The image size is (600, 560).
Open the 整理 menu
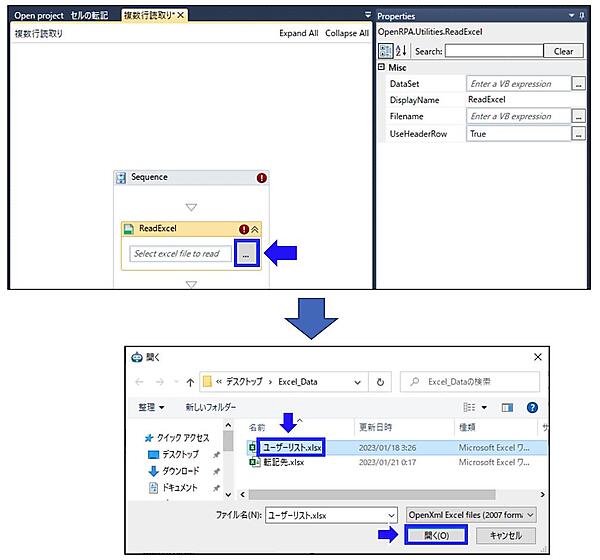point(151,407)
